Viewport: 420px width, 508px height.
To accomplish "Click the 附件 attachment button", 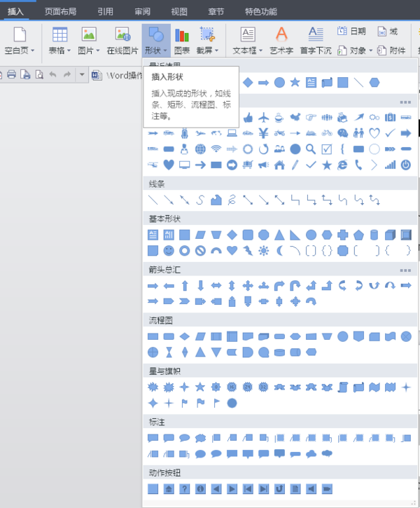I will [391, 50].
